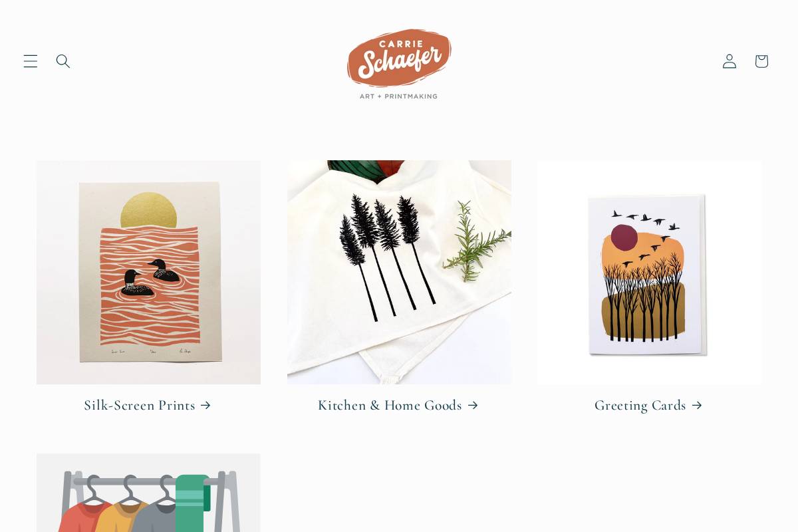
Task: Click the arrow after Greeting Cards
Action: [x=696, y=405]
